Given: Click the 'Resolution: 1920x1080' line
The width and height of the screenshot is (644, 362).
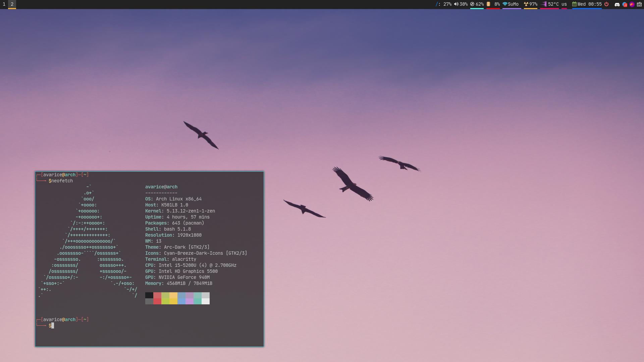Looking at the screenshot, I should (x=173, y=235).
